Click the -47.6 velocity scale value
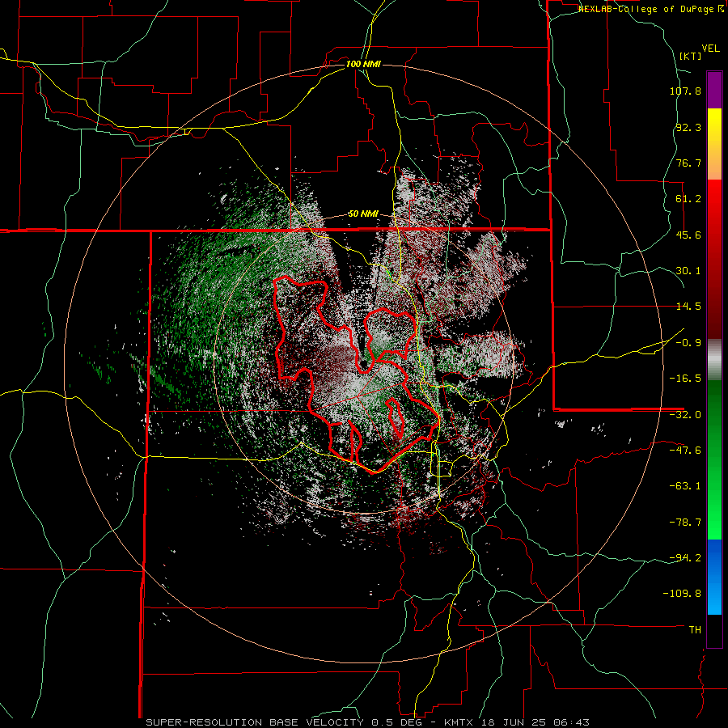 (685, 451)
